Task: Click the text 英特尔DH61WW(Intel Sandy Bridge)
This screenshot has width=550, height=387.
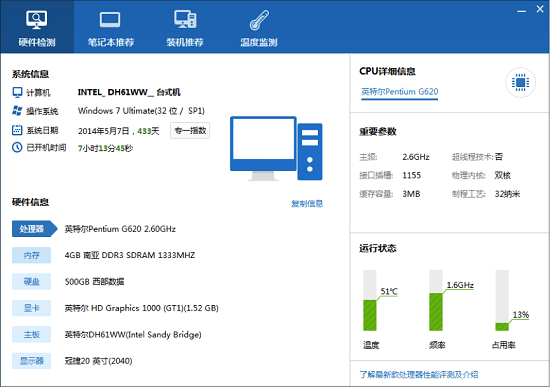Action: coord(133,334)
